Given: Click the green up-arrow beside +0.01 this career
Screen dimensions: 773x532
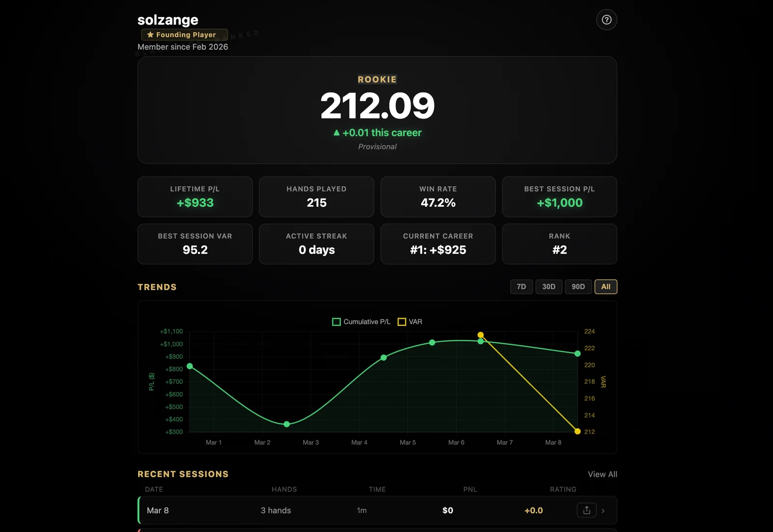Looking at the screenshot, I should tap(336, 133).
